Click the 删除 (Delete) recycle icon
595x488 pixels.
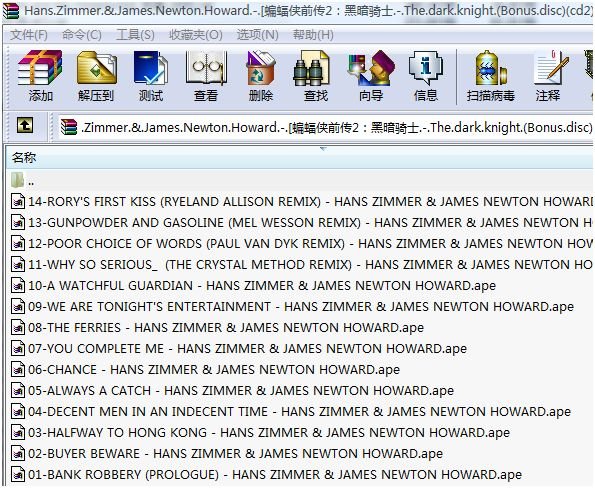point(261,76)
